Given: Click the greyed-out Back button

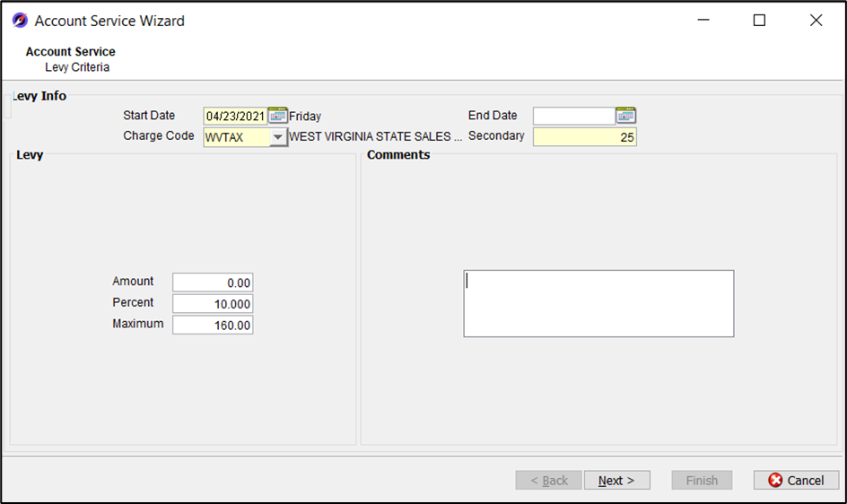Looking at the screenshot, I should pyautogui.click(x=548, y=481).
